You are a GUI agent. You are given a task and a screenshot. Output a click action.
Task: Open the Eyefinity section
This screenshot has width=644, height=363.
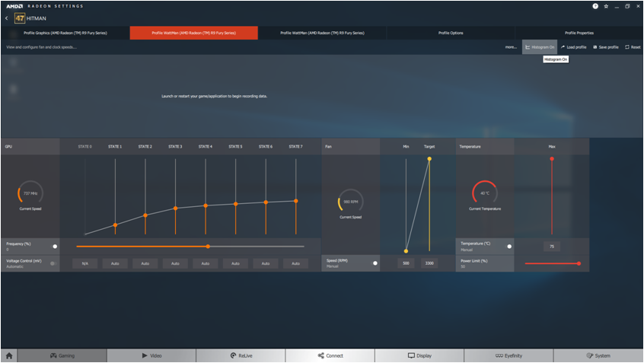(509, 355)
